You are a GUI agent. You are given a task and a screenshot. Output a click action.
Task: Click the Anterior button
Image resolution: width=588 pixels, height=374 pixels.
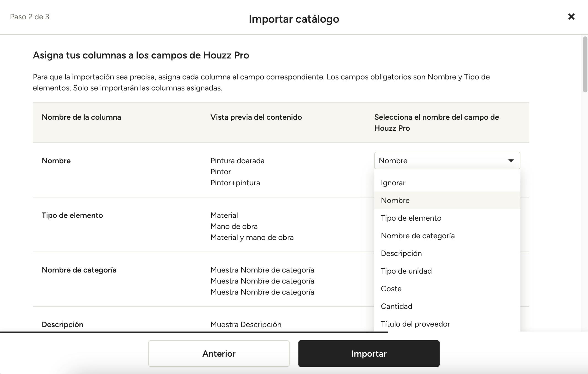coord(219,354)
